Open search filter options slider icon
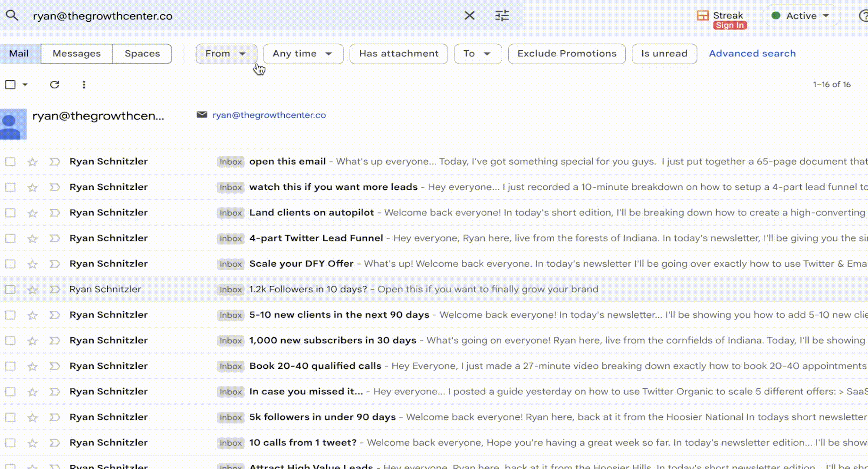Screen dimensions: 868x469 (x=502, y=16)
